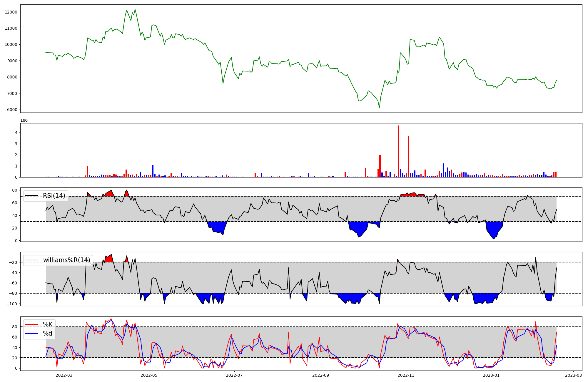The image size is (588, 382).
Task: Click the 1e6 volume scale label
Action: [x=24, y=120]
